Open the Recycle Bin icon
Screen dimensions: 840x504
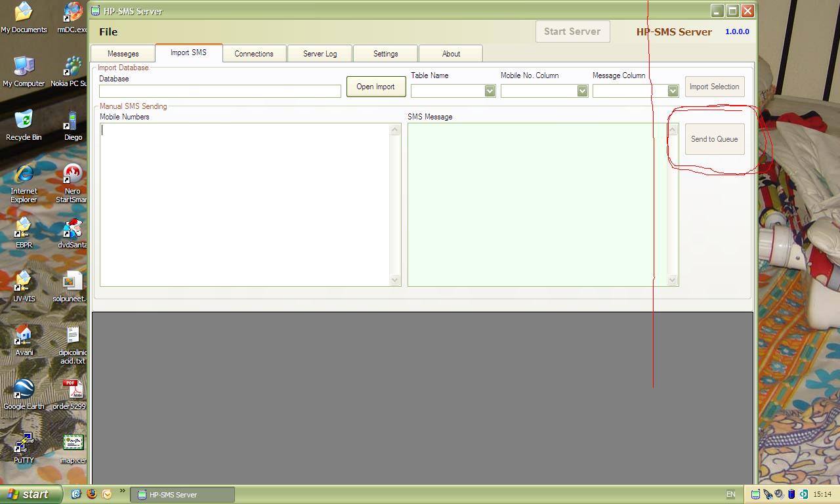point(24,121)
